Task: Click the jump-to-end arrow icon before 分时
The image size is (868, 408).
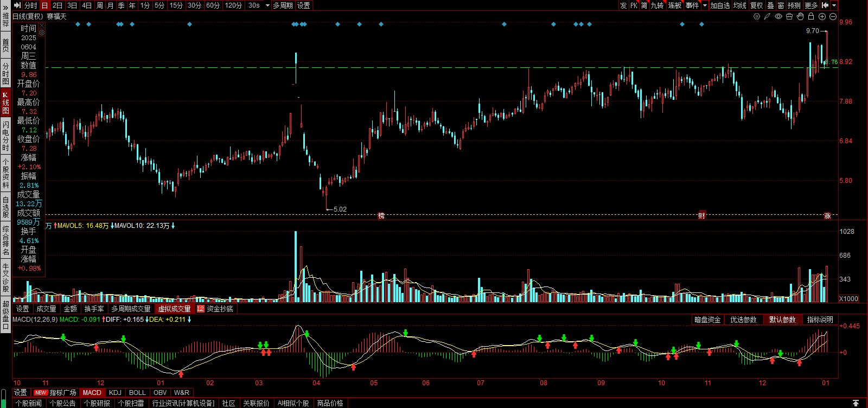Action: tap(17, 5)
